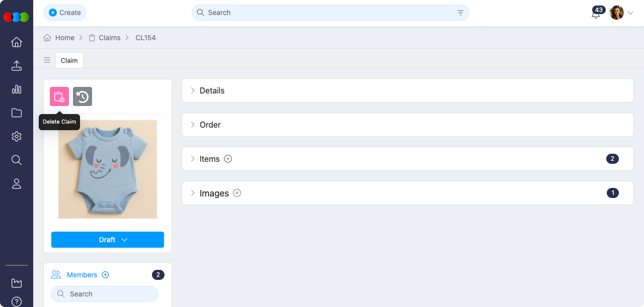
Task: Click the baby onesie product thumbnail
Action: (108, 169)
